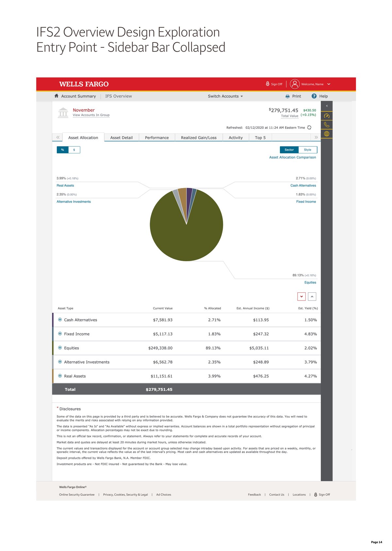392x551 pixels.
Task: Collapse all rows with up chevron button
Action: click(312, 297)
